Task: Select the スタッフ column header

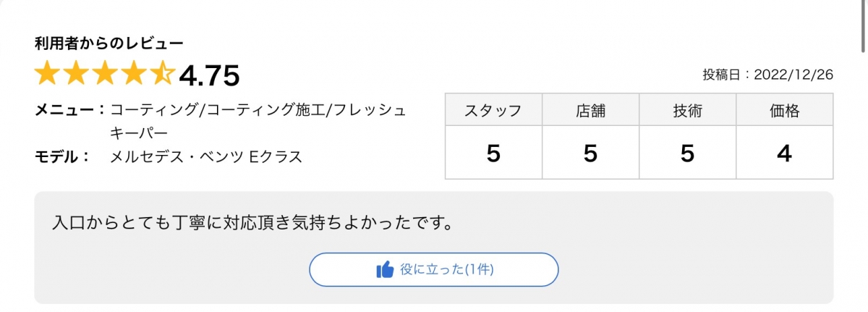Action: [493, 111]
